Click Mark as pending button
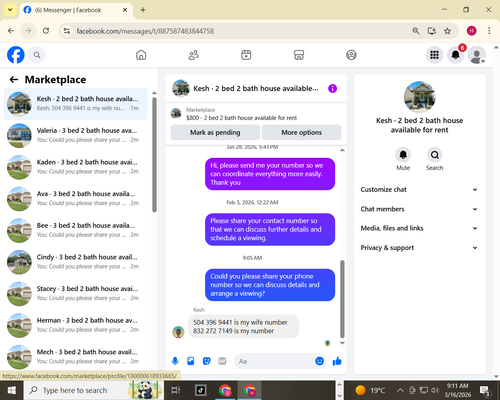The width and height of the screenshot is (500, 400). point(215,132)
